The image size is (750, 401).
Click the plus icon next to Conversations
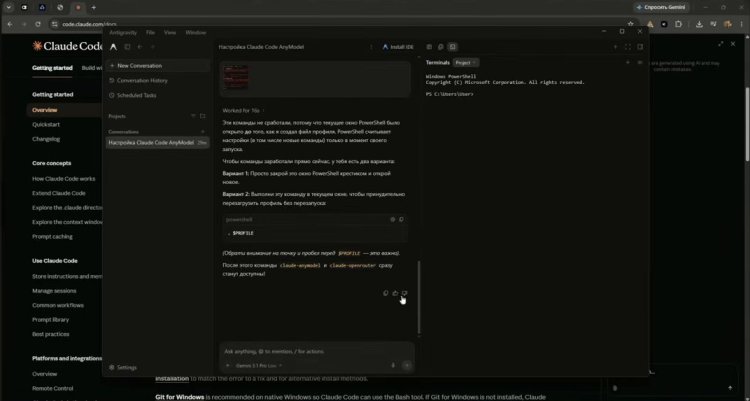(x=202, y=132)
